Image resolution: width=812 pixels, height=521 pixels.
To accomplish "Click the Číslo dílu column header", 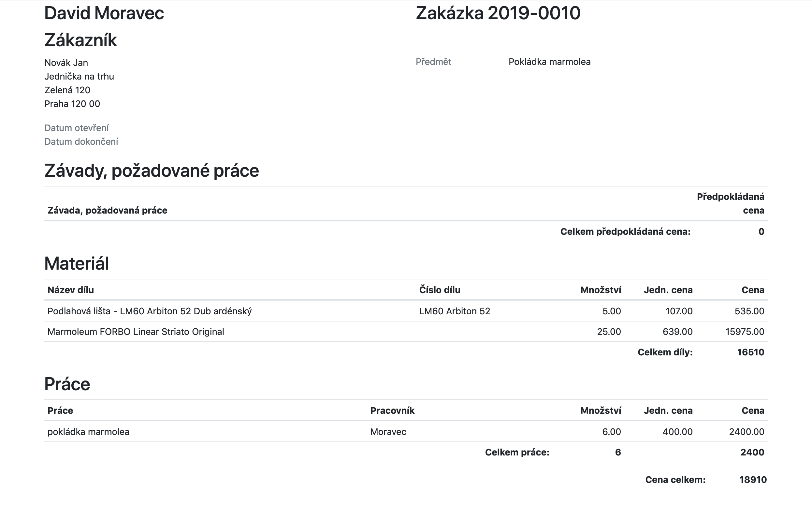I will [x=440, y=290].
